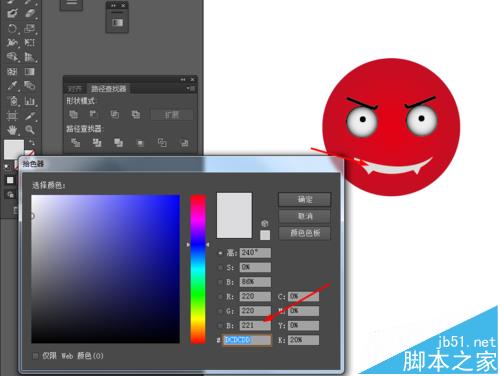Collapse the Pathfinder panel with double arrows

[x=183, y=80]
